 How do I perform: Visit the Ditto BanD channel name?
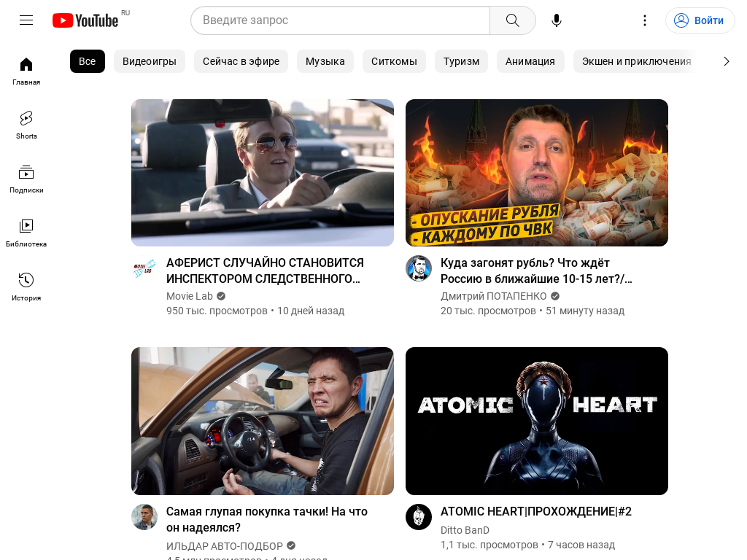[x=465, y=530]
